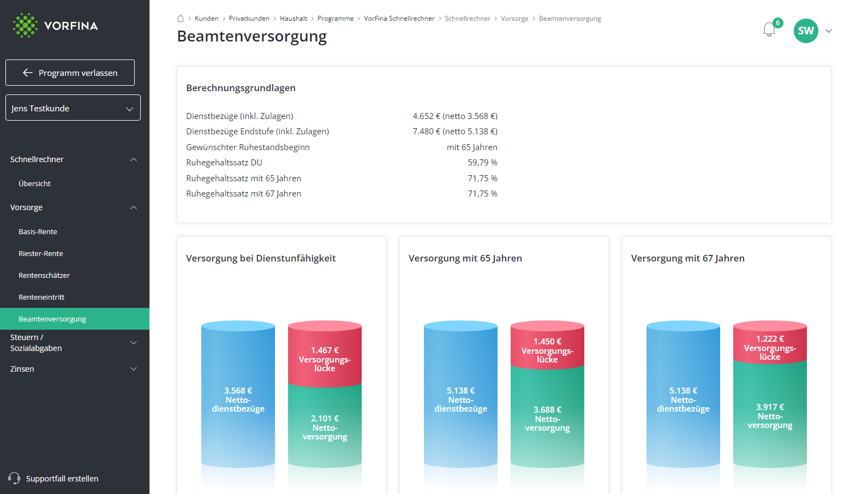Click the Ruhegehaltssatz mit 67 Jahren label
The width and height of the screenshot is (868, 494).
pos(243,194)
